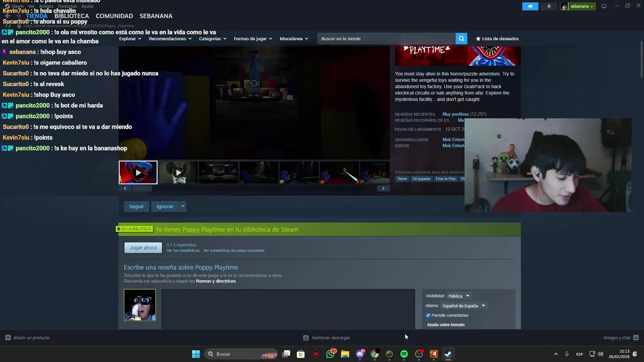Viewport: 644px width, 362px height.
Task: Open Task View on the taskbar
Action: (286, 354)
